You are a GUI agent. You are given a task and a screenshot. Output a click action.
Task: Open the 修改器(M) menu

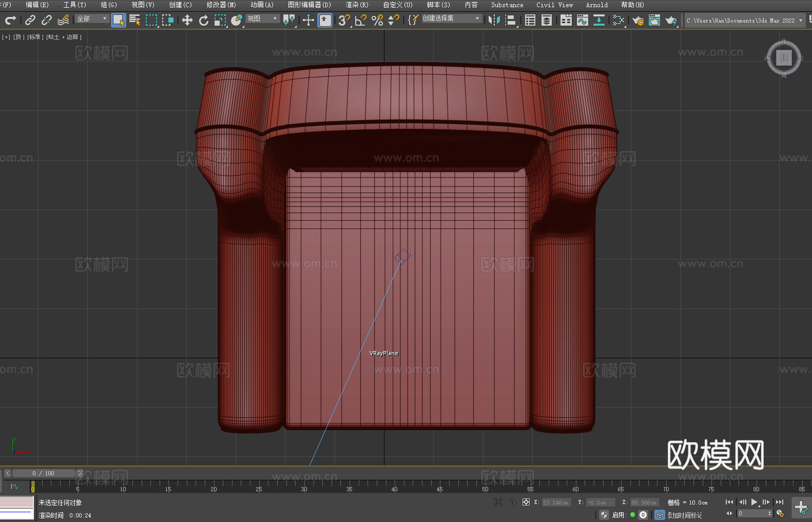pyautogui.click(x=221, y=5)
